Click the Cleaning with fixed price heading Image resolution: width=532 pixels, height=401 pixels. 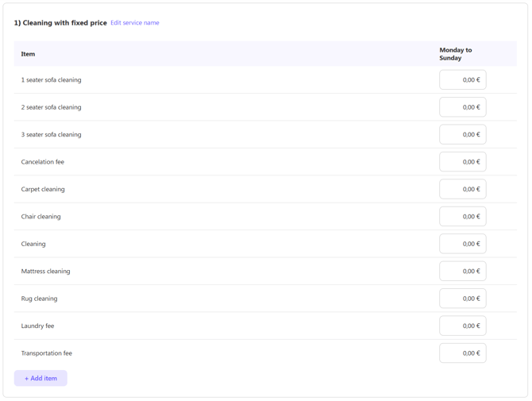pyautogui.click(x=60, y=23)
